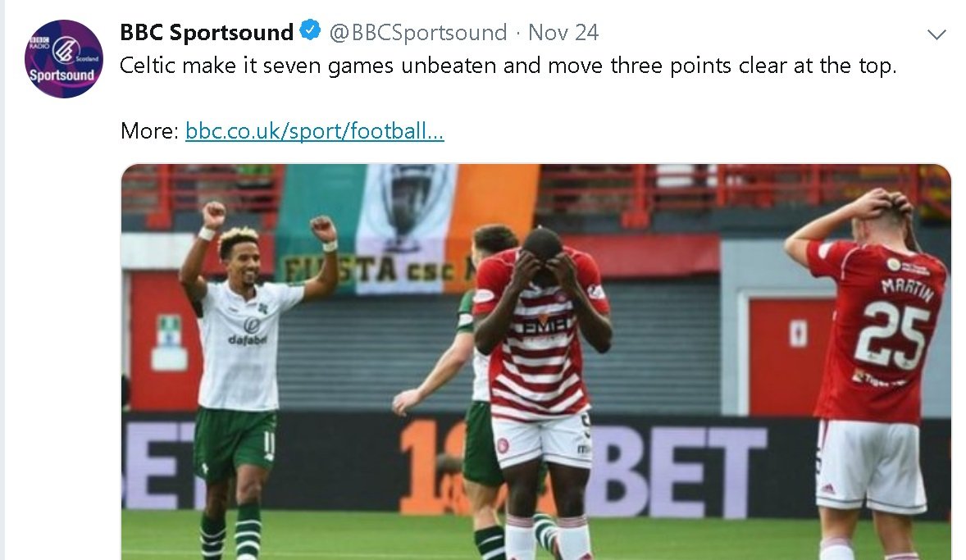Click the cup emblem on the flag
Viewport: 966px width, 560px height.
(403, 203)
